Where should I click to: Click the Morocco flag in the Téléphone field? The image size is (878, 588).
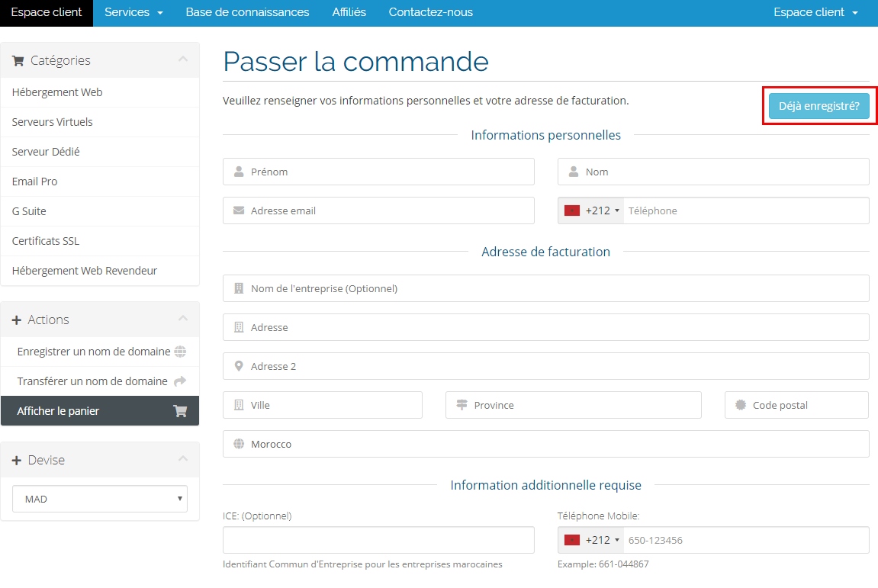(x=571, y=210)
